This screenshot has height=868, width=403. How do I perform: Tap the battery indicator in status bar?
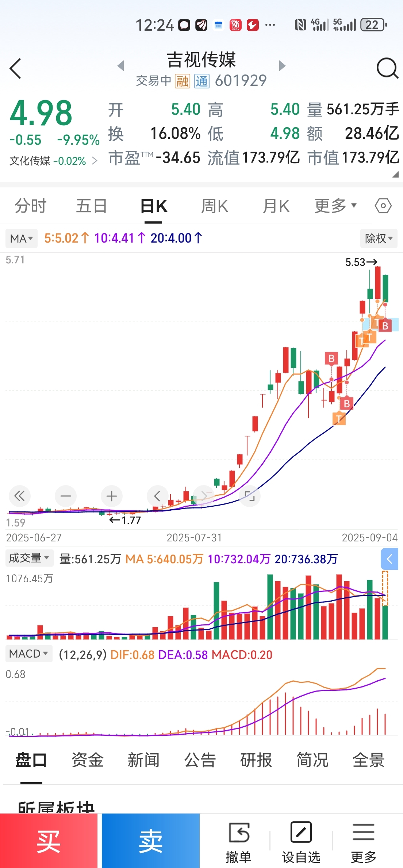click(373, 25)
